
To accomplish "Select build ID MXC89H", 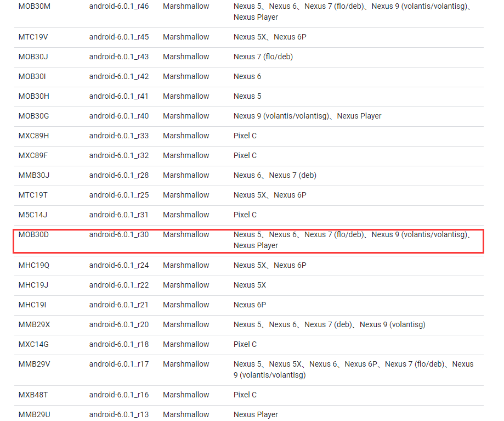I will coord(34,136).
